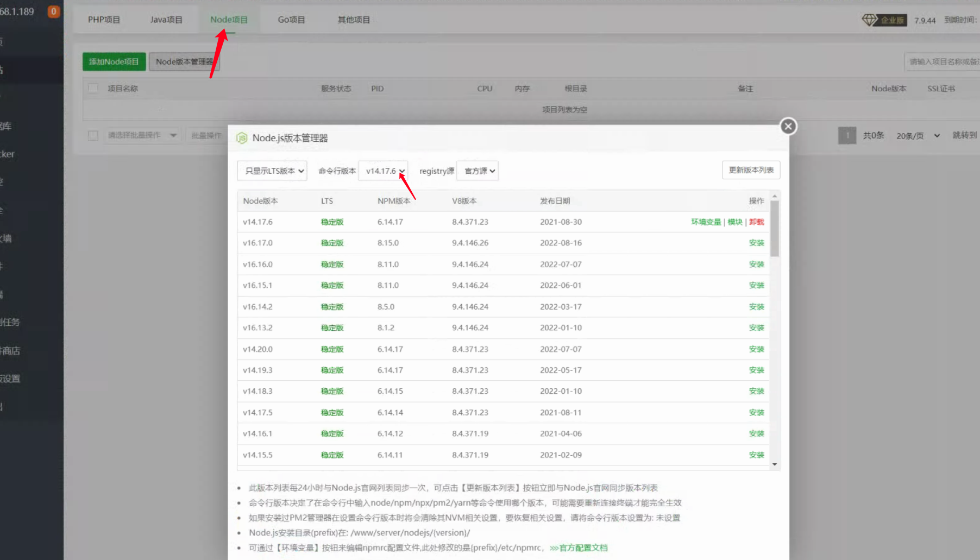This screenshot has width=980, height=560.
Task: Click the v14.17.6 version cell
Action: (x=257, y=222)
